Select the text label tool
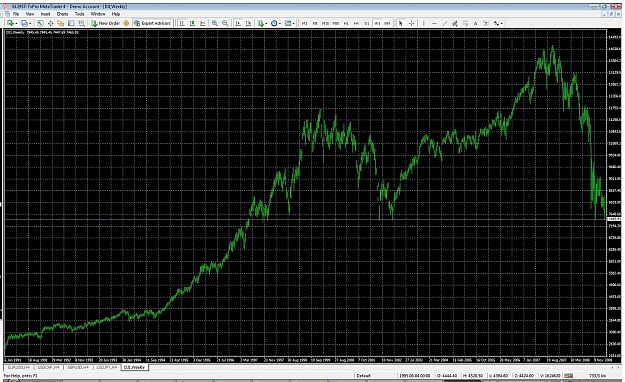This screenshot has height=382, width=625. 486,23
